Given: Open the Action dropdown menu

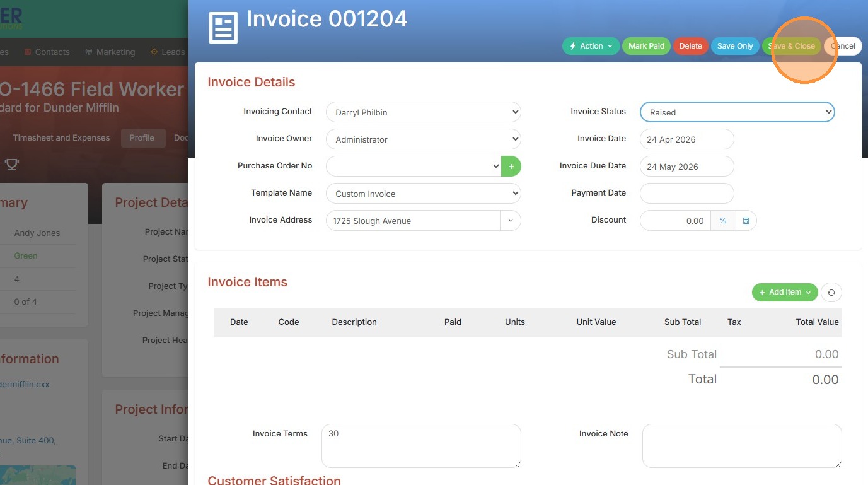Looking at the screenshot, I should click(591, 46).
